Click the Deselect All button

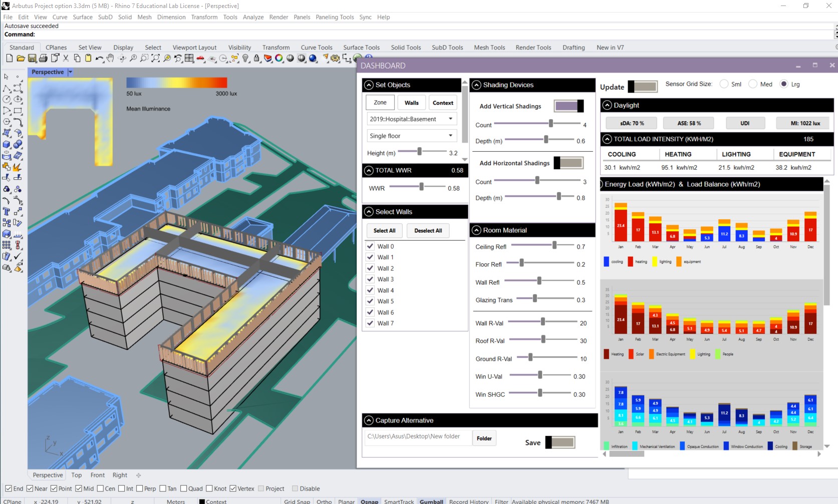(428, 231)
